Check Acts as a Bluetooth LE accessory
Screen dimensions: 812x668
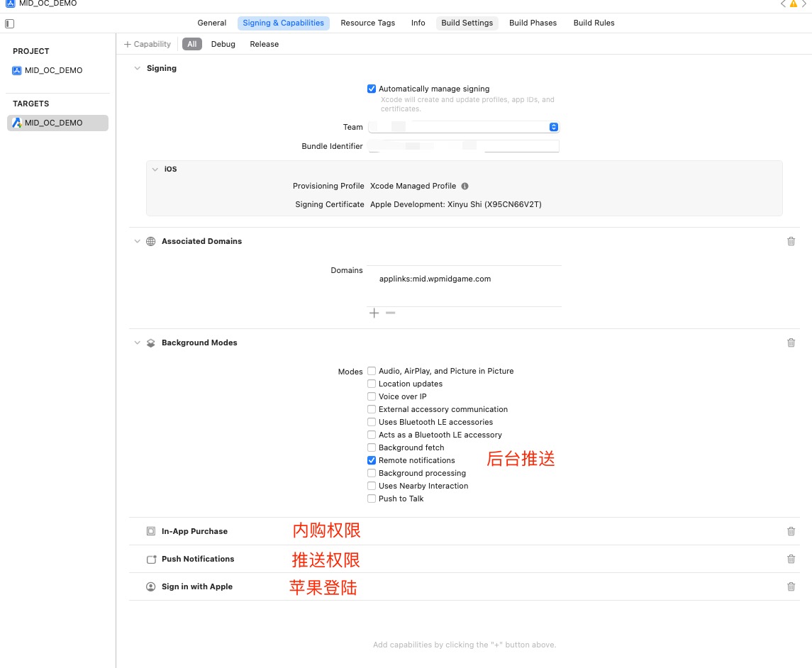[x=372, y=435]
